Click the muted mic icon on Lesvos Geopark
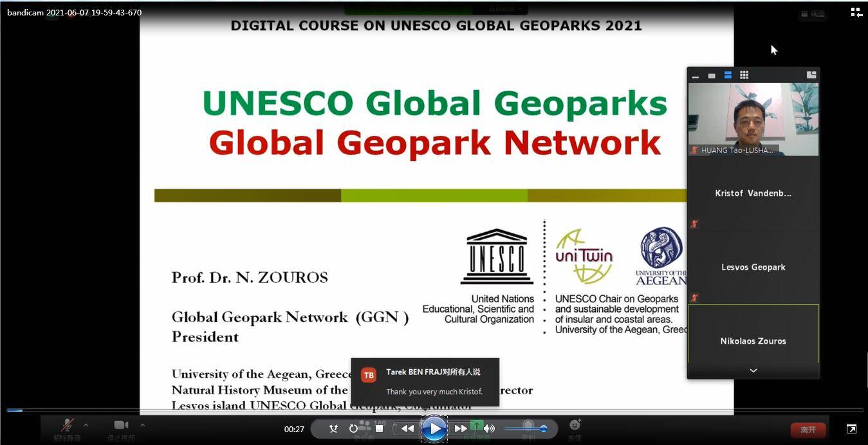This screenshot has width=868, height=445. [694, 298]
